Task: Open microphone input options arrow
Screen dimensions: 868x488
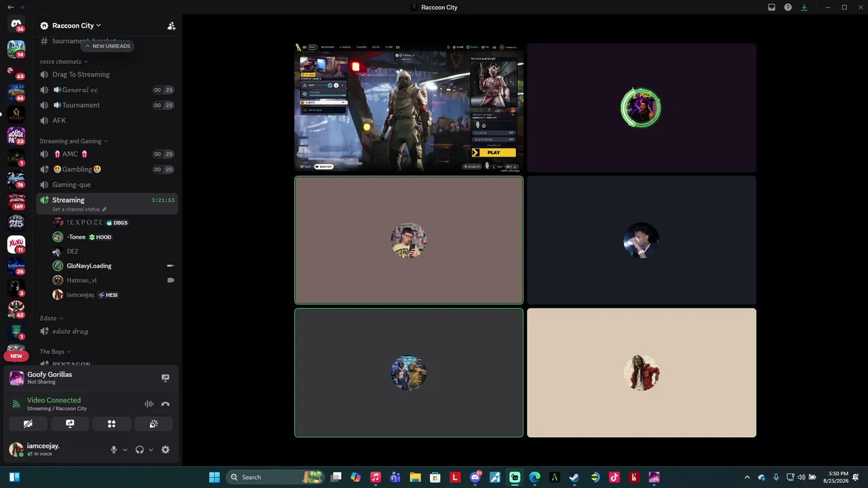Action: [125, 449]
